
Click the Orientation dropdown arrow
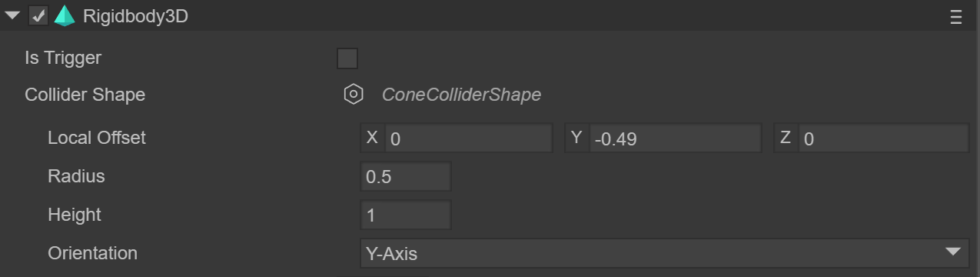pos(953,252)
